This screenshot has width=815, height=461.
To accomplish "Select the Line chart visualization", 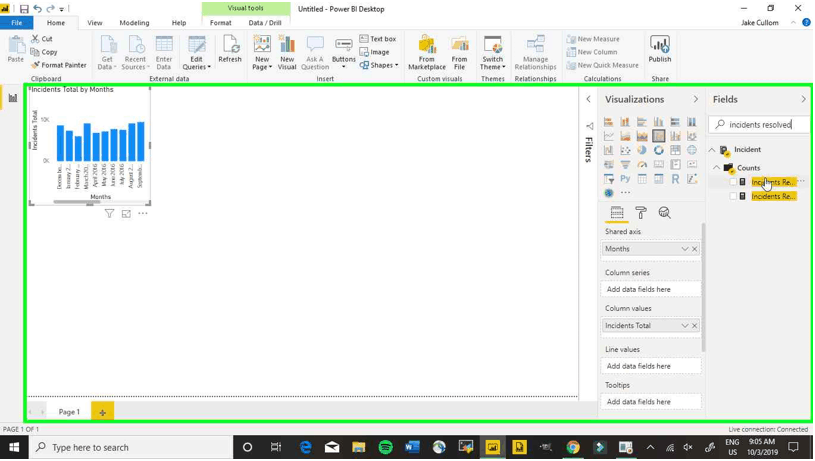I will click(x=608, y=136).
